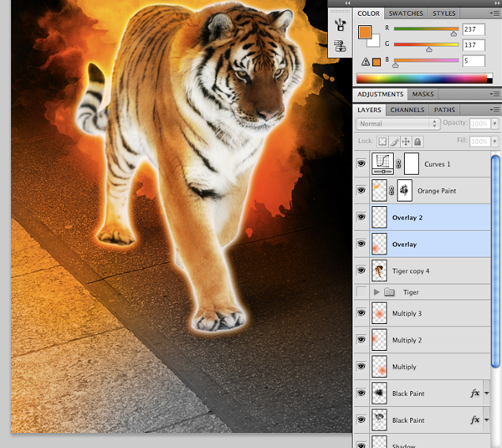The image size is (502, 448).
Task: Click the upper Black Paint fx icon
Action: pyautogui.click(x=474, y=393)
